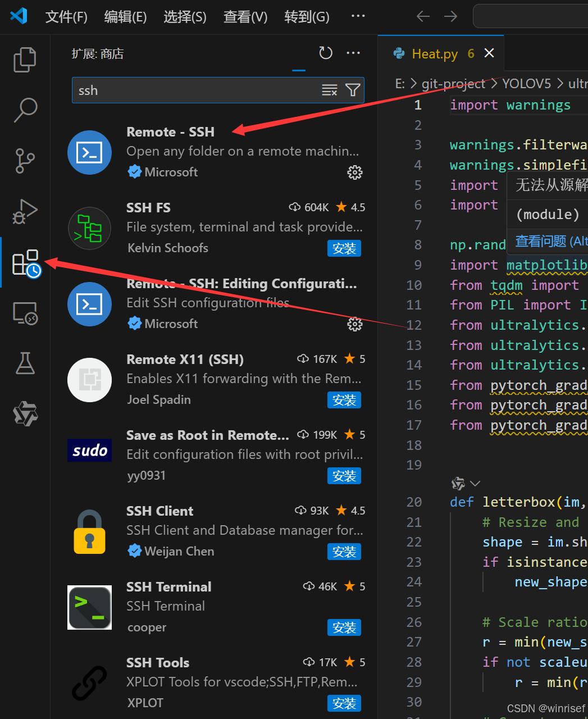Click the SSH Client padlock icon
Viewport: 588px width, 719px height.
[x=90, y=531]
